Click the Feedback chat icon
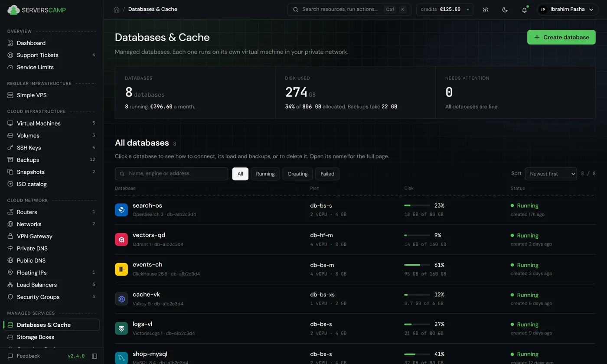 pos(10,356)
